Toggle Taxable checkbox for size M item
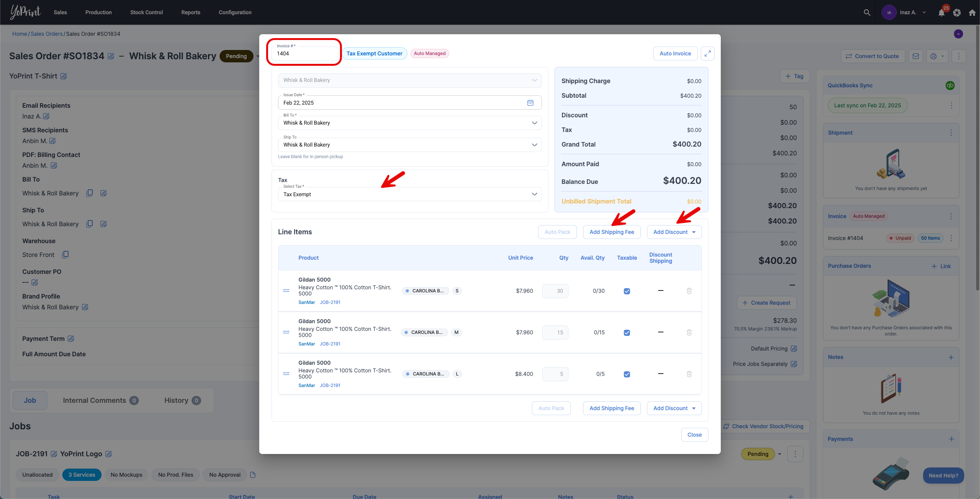Screen dimensions: 980x499 (627, 333)
